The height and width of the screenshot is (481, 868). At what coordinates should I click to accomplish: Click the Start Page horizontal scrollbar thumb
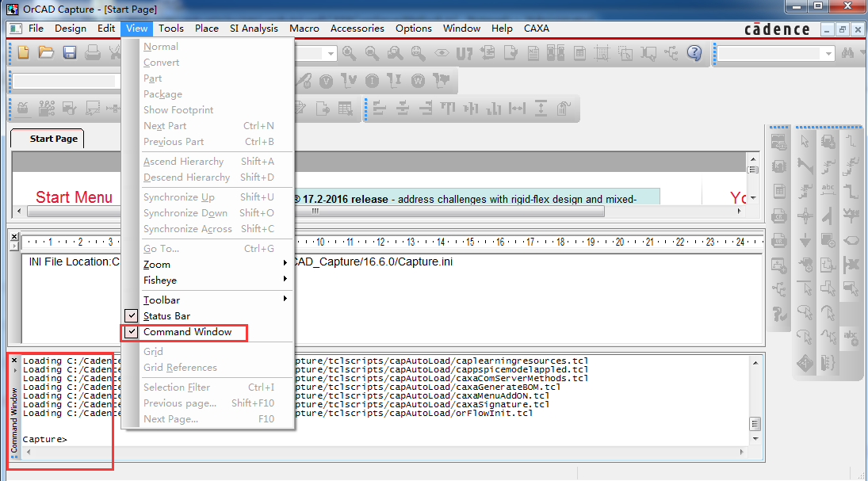click(x=316, y=211)
